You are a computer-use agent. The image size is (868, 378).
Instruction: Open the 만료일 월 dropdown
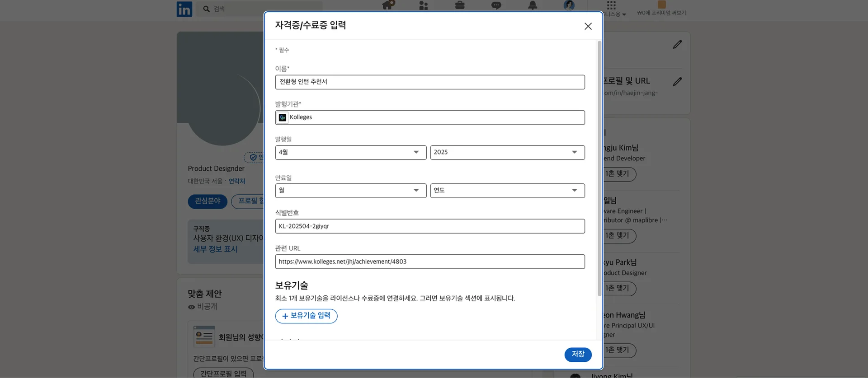coord(351,191)
